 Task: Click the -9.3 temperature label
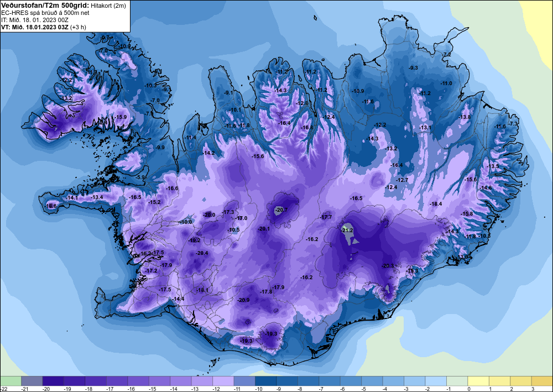pyautogui.click(x=413, y=67)
